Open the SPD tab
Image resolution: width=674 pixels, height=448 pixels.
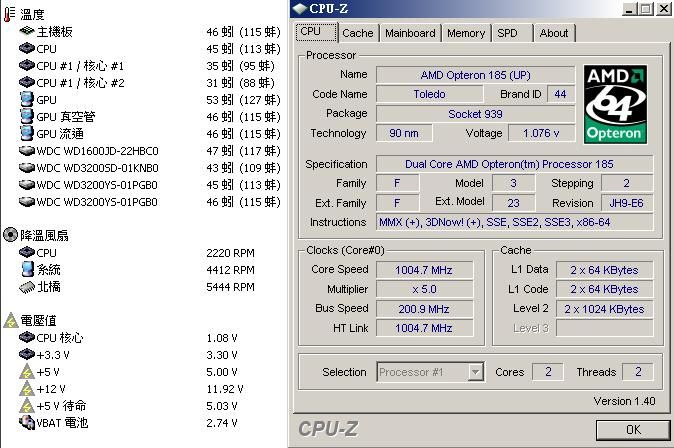pos(508,33)
